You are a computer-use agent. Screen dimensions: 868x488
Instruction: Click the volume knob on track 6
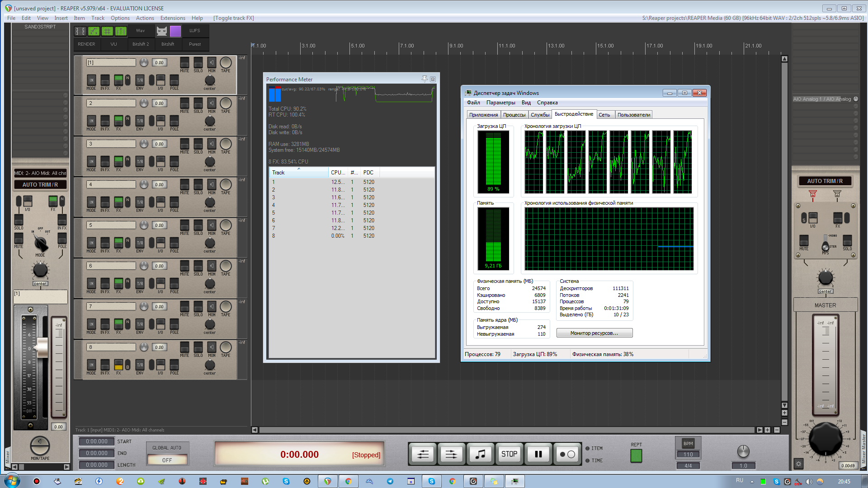(144, 266)
